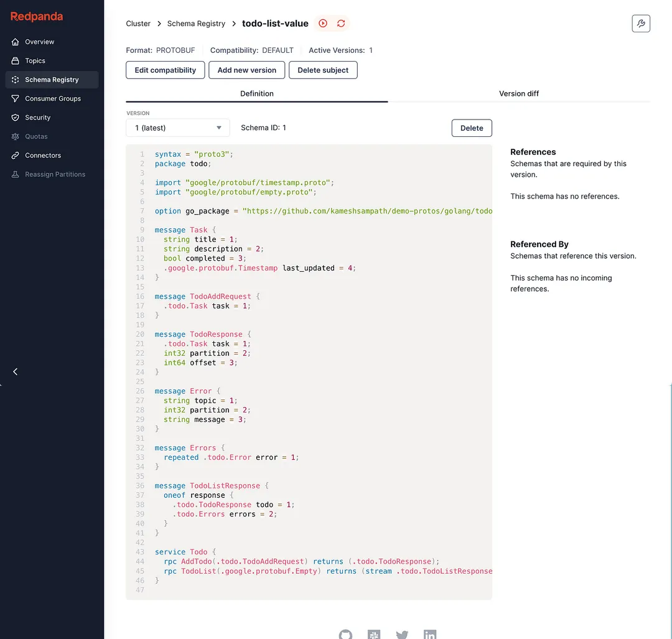The height and width of the screenshot is (639, 672).
Task: Click the Edit compatibility button
Action: pyautogui.click(x=165, y=70)
